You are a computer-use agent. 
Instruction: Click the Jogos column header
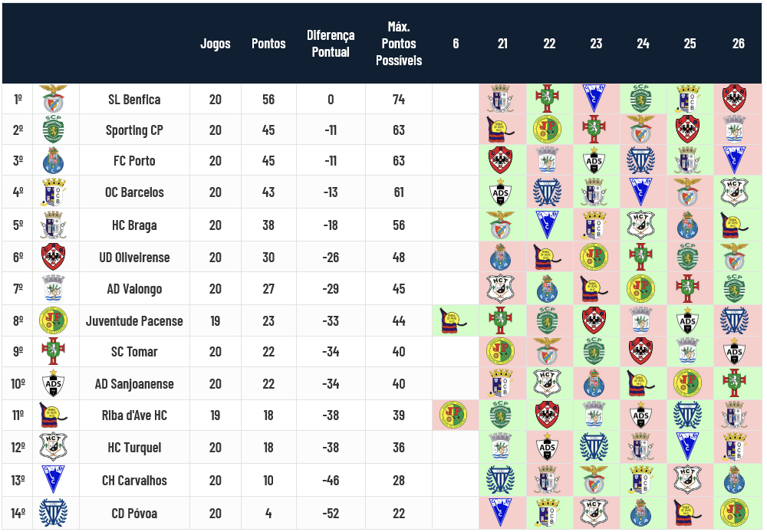coord(216,44)
